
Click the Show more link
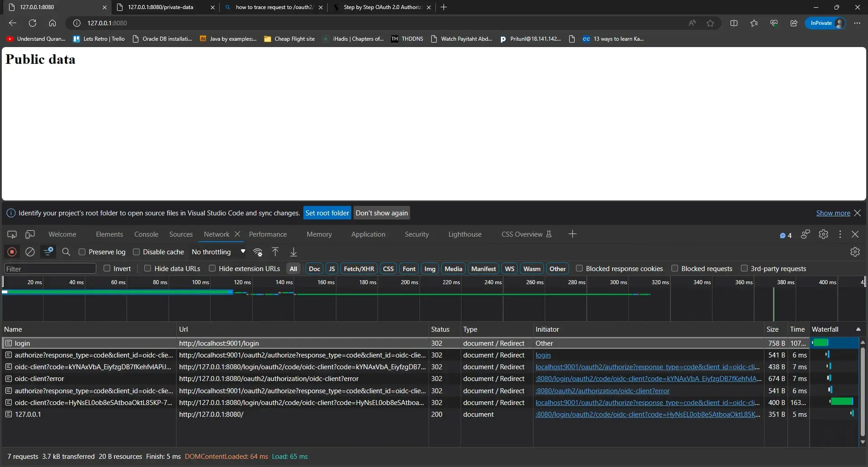pos(833,213)
